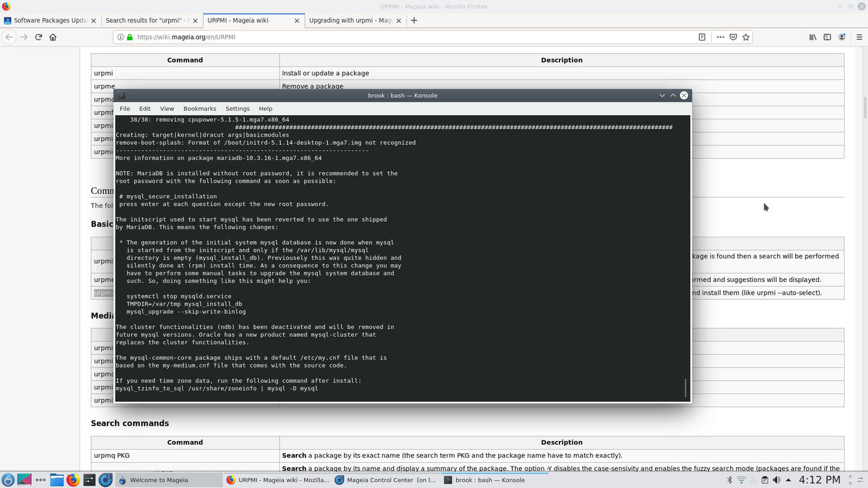Switch to Konsole taskbar entry
Screen dimensions: 868x488
pos(494,480)
